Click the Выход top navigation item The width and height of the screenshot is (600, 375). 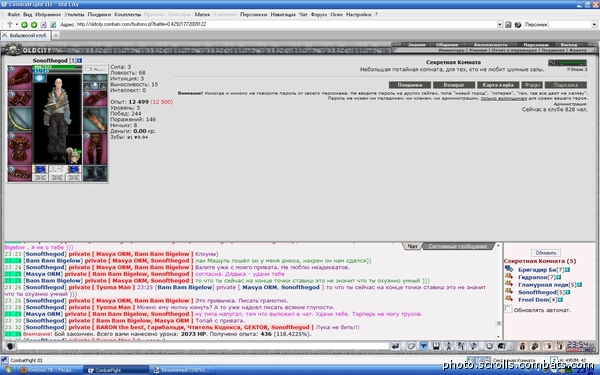click(x=569, y=45)
